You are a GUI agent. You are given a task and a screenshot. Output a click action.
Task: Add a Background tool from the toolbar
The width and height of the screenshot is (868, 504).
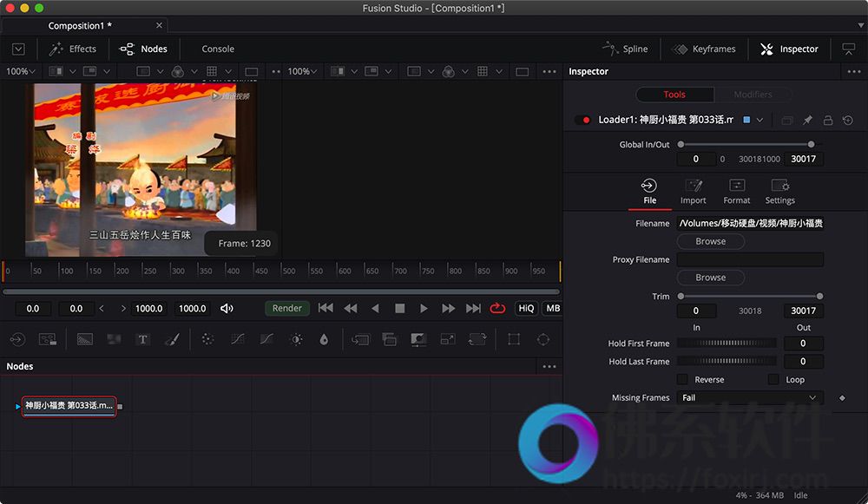tap(85, 339)
